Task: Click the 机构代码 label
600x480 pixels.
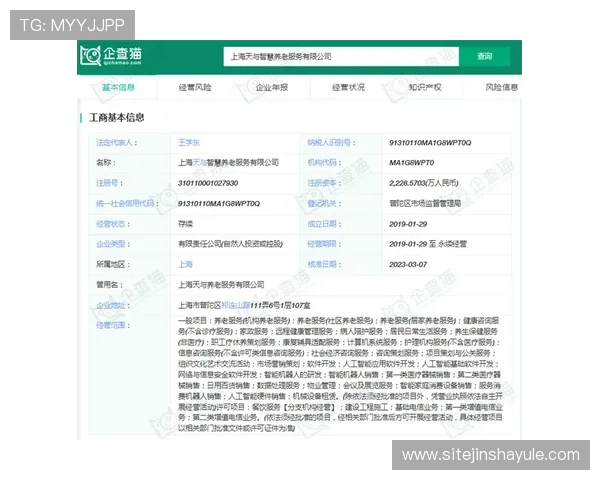Action: (324, 163)
